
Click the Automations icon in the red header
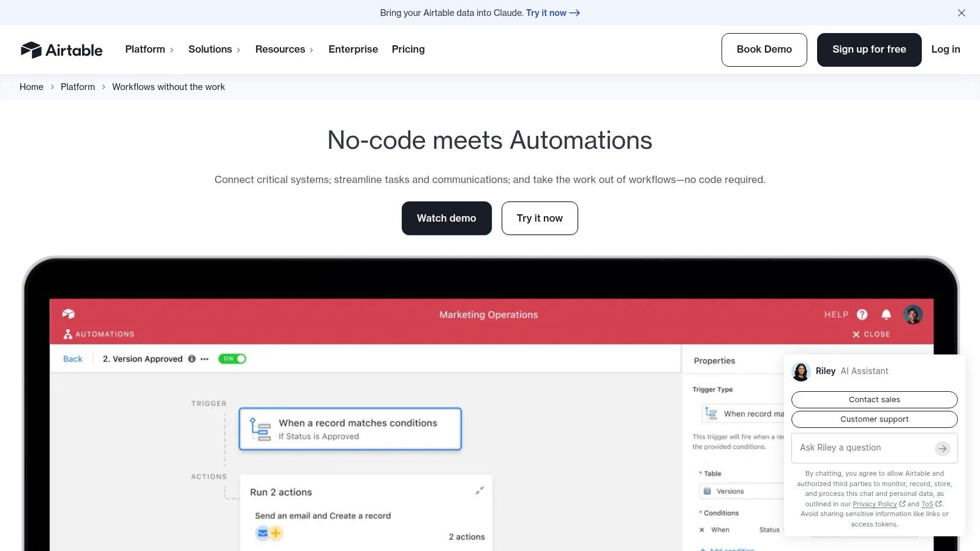tap(68, 334)
